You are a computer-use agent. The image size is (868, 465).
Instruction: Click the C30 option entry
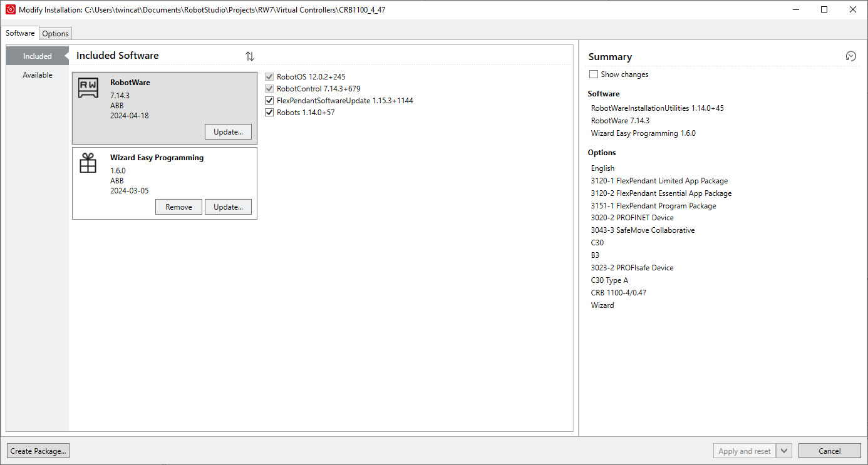(597, 243)
